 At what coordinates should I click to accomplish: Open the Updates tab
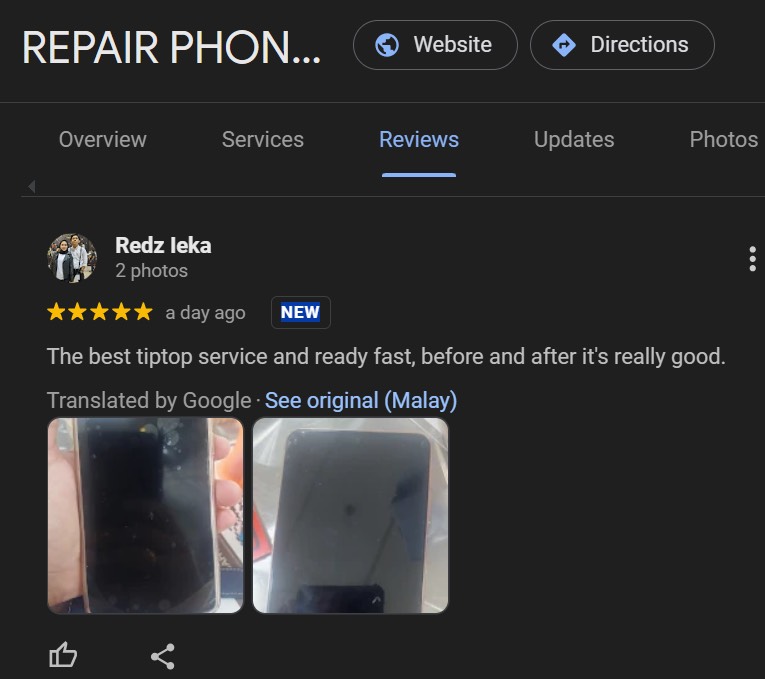574,140
